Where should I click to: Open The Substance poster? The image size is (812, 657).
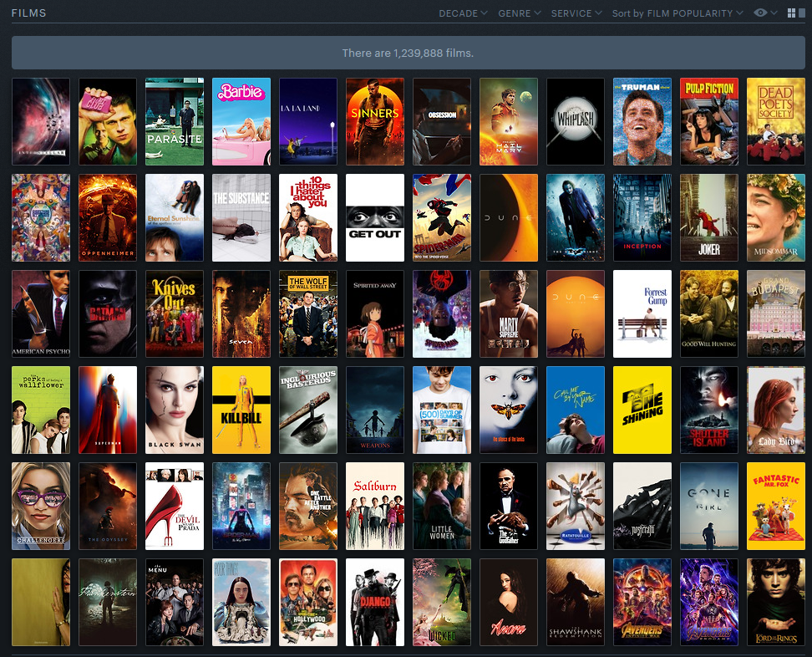[x=241, y=217]
